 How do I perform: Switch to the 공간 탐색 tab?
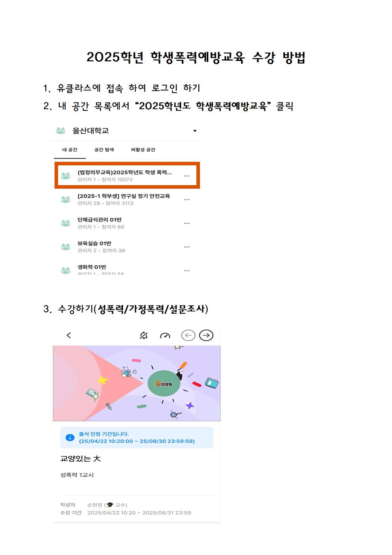click(104, 150)
